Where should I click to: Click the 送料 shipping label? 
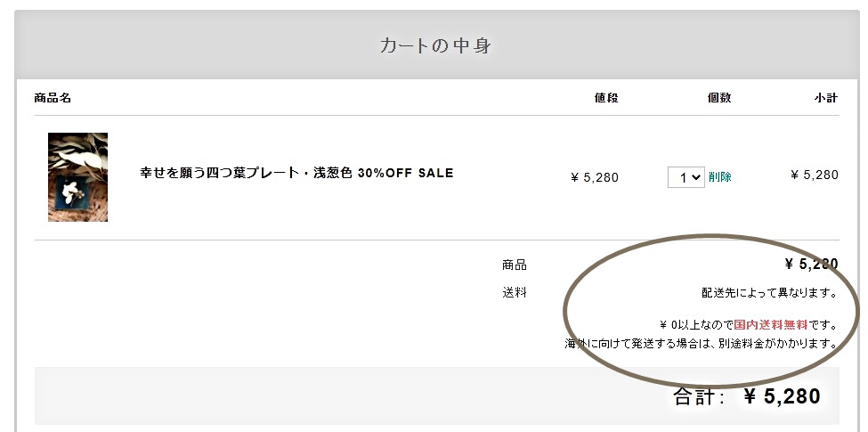coord(515,292)
